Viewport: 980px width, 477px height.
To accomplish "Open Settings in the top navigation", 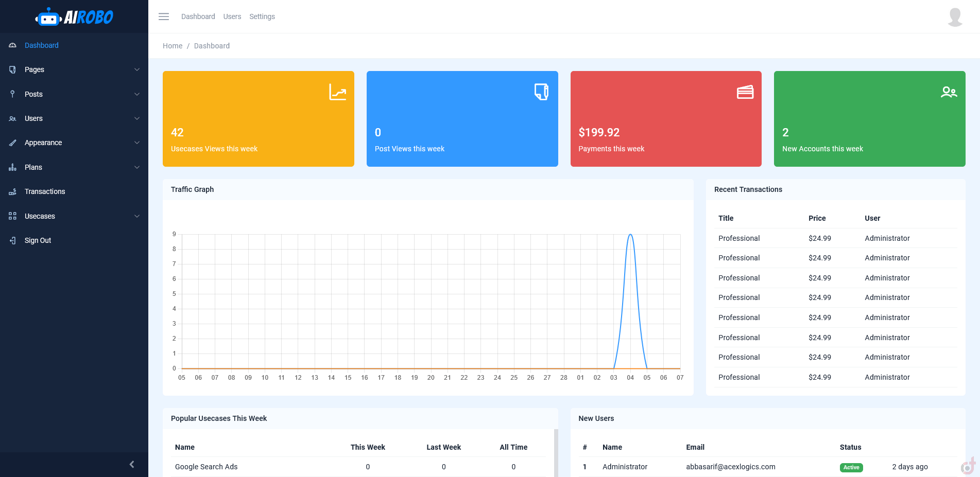I will coord(262,16).
